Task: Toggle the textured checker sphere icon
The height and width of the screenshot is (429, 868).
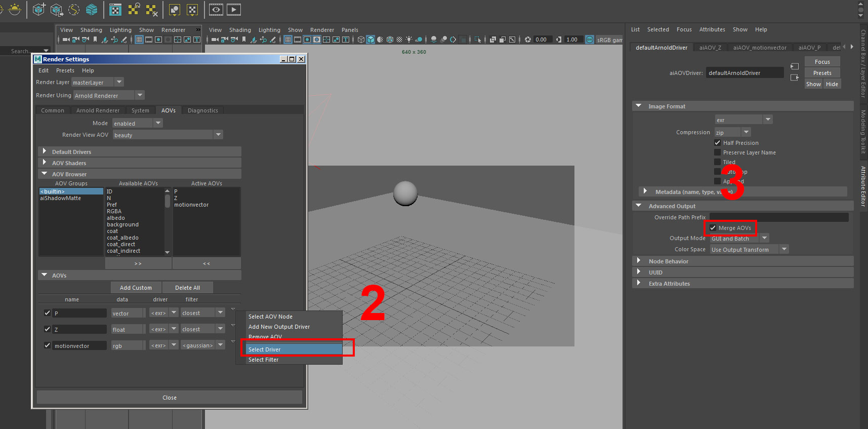Action: [399, 40]
